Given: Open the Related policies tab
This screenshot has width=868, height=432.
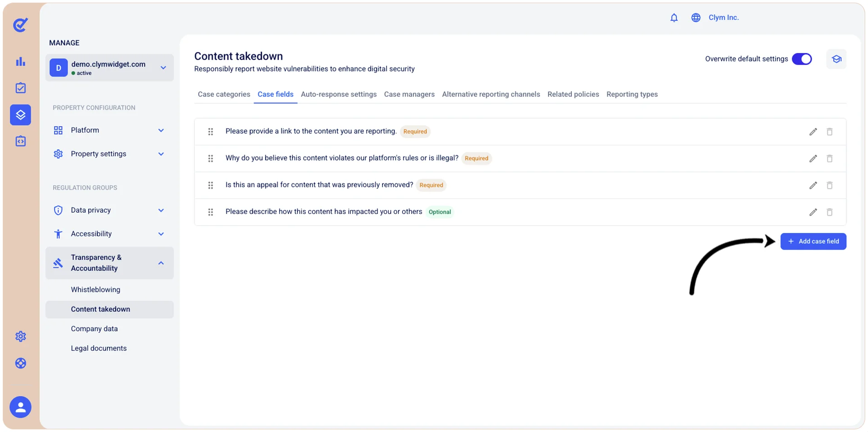Looking at the screenshot, I should [x=573, y=94].
